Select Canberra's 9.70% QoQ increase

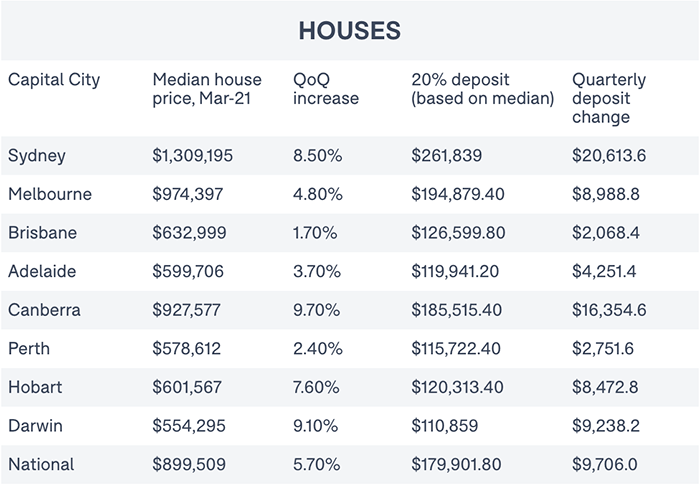(318, 310)
